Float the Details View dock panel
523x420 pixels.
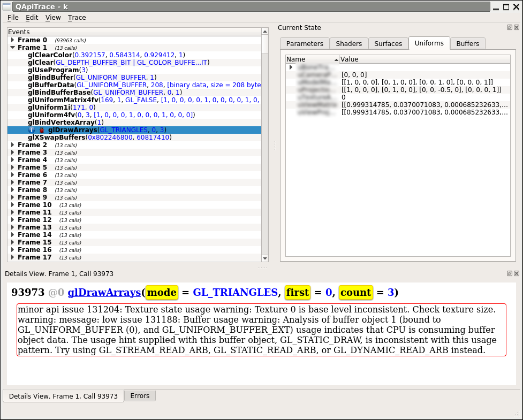pos(509,273)
